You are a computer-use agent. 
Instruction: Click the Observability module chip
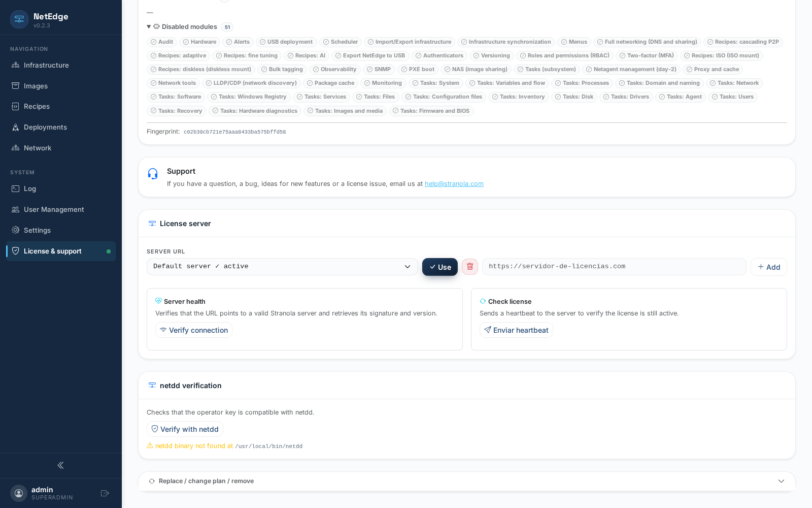point(335,70)
